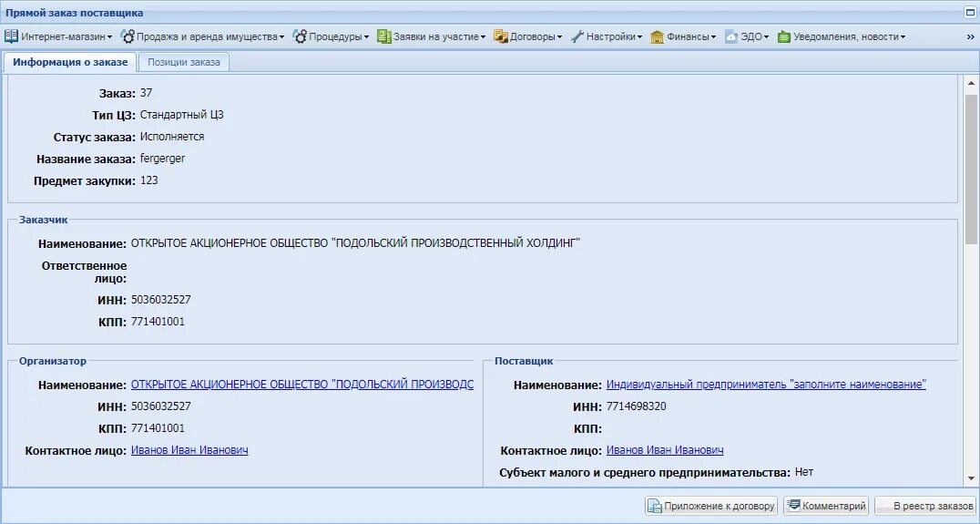Click organizer КПП value 771401001
The height and width of the screenshot is (524, 980).
point(158,427)
